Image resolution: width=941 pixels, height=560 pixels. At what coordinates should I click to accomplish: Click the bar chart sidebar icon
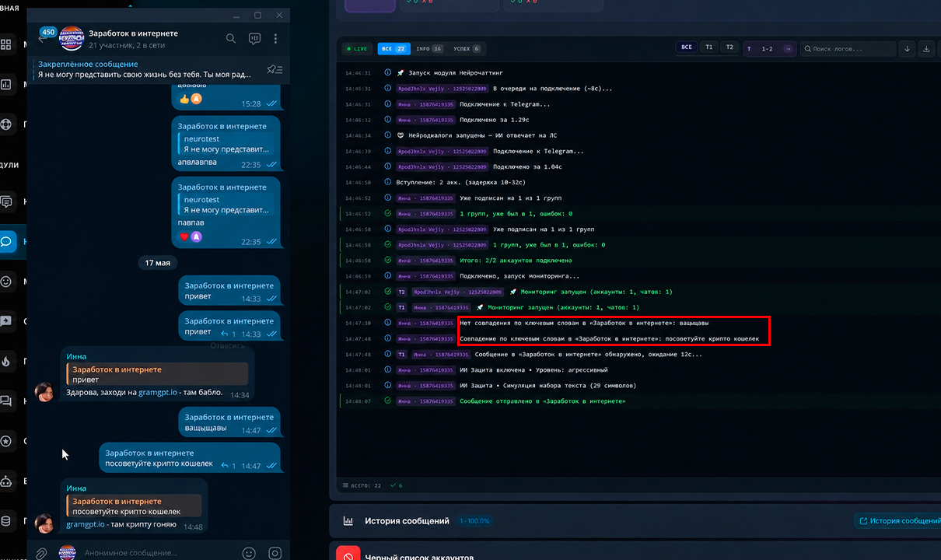(x=6, y=85)
